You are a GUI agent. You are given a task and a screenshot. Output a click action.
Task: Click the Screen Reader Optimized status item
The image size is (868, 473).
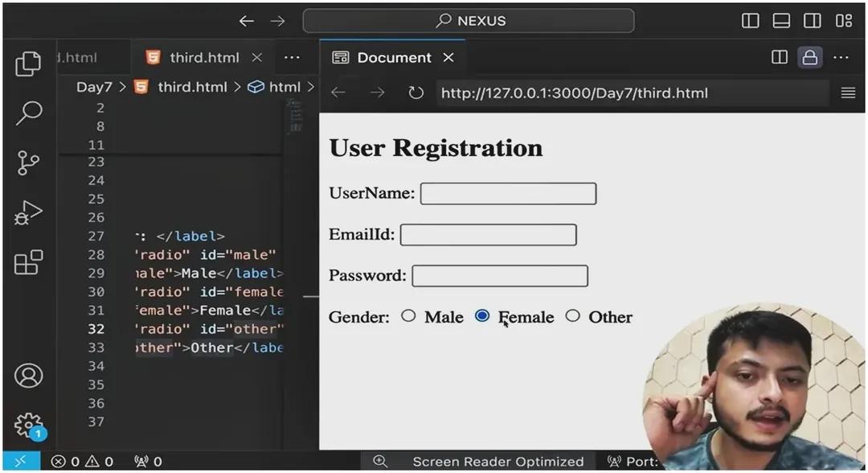(497, 460)
